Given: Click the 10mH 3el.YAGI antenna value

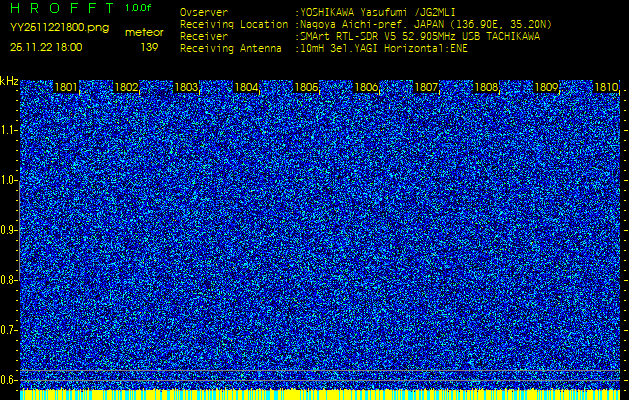Looking at the screenshot, I should pyautogui.click(x=383, y=49).
